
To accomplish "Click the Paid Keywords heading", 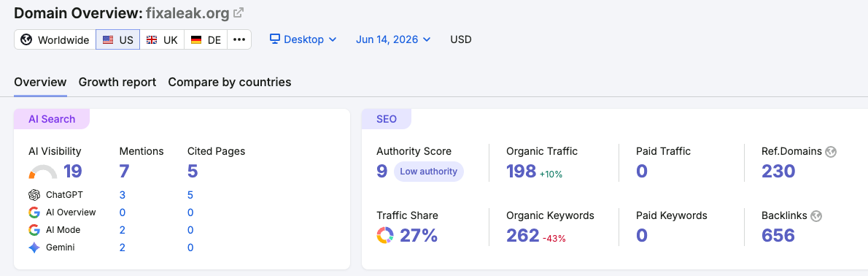I will pyautogui.click(x=672, y=215).
